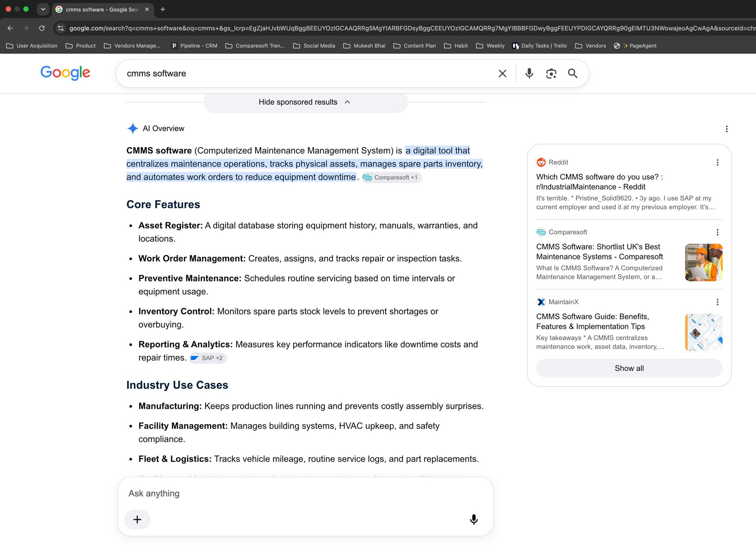Open Vendors bookmark folder

(590, 46)
